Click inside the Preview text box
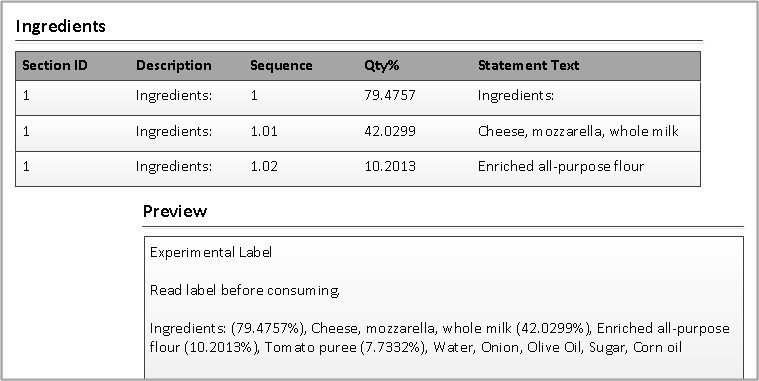The height and width of the screenshot is (381, 759). pos(444,308)
